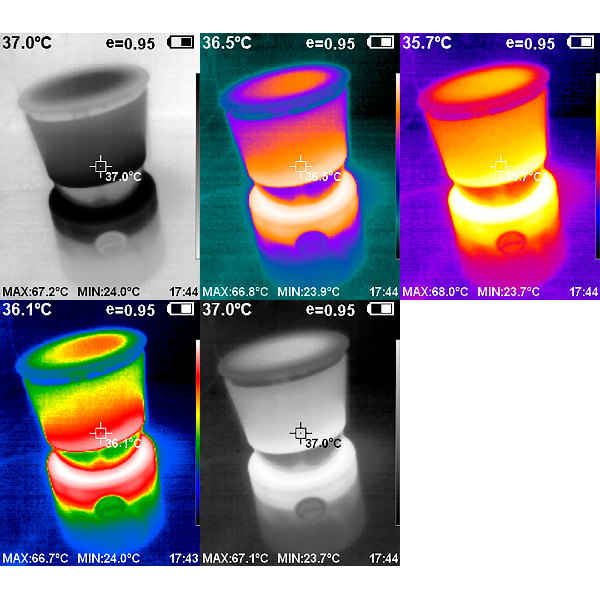Click battery icon in purple iron-palette image
The image size is (600, 600).
pos(581,43)
